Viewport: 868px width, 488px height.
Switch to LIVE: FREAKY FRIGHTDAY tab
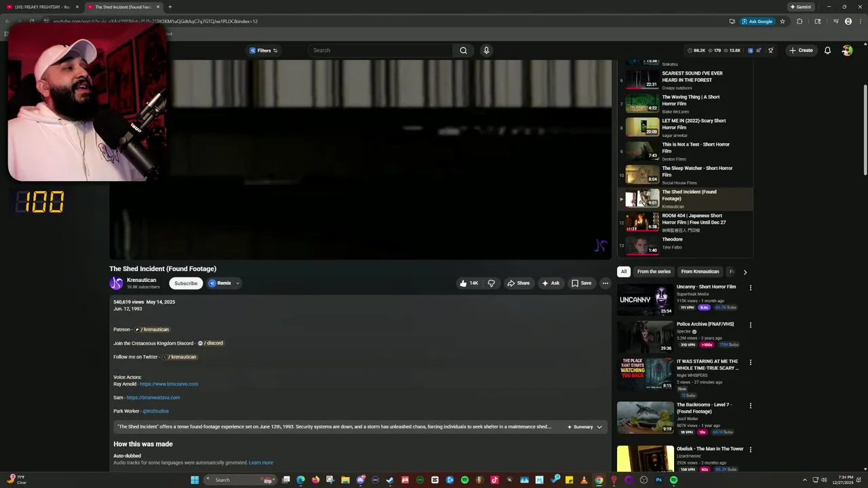41,7
